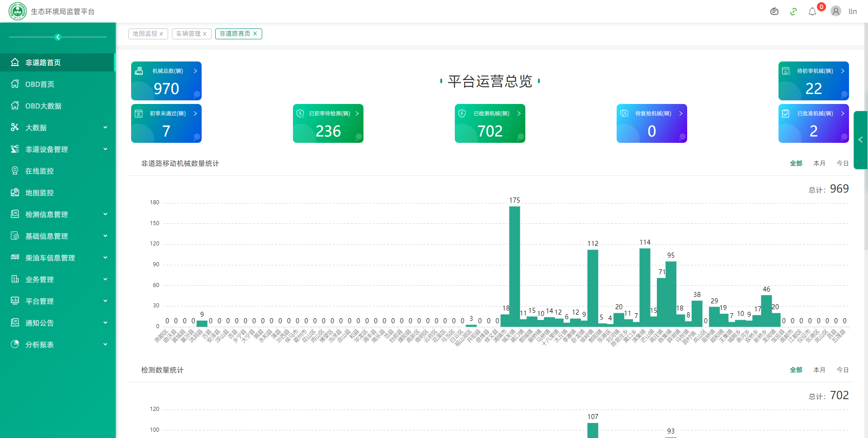Click the 平台管理 sidebar icon
The height and width of the screenshot is (438, 868).
point(15,301)
